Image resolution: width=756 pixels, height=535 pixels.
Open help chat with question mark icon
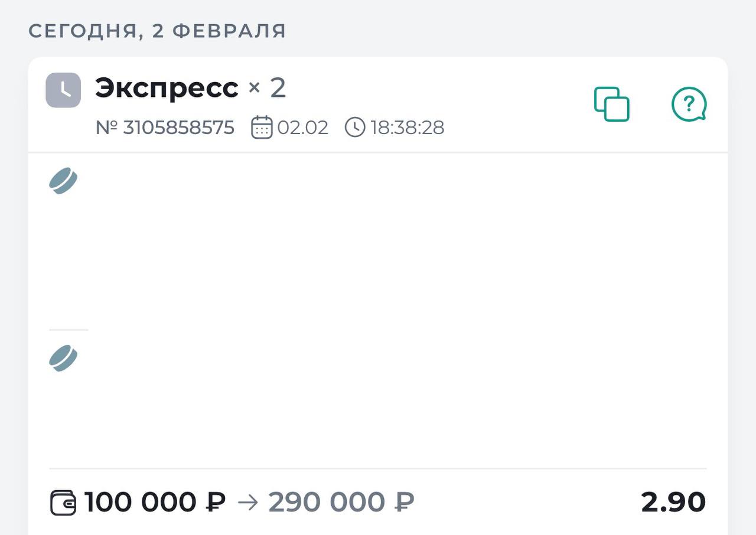(689, 105)
